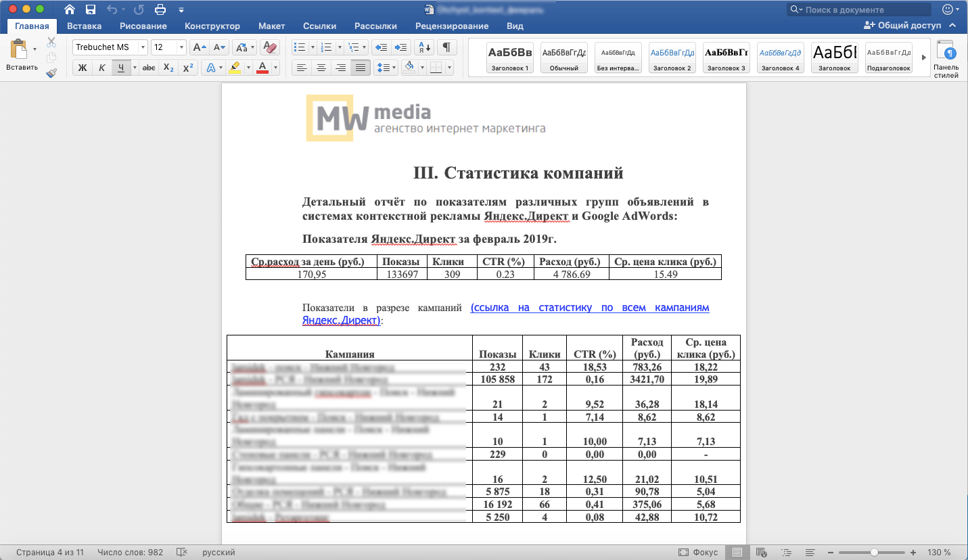Adjust the zoom slider in status bar
The height and width of the screenshot is (560, 968).
pos(874,553)
